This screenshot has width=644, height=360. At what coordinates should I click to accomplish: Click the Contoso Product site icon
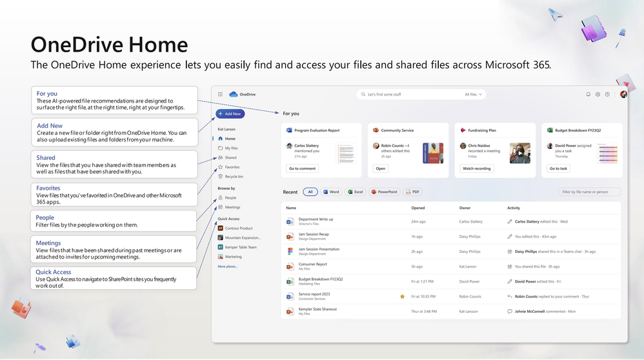click(221, 228)
